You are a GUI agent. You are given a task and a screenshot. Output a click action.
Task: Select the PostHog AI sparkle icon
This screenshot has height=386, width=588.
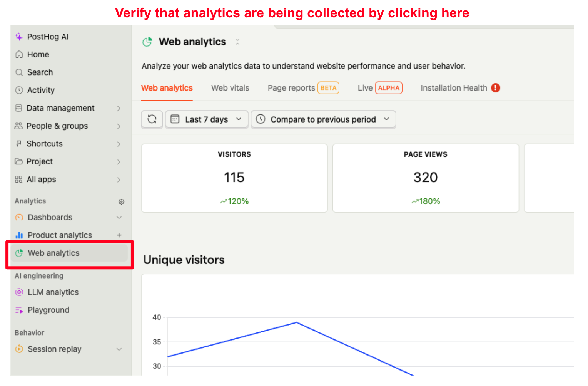[x=19, y=37]
